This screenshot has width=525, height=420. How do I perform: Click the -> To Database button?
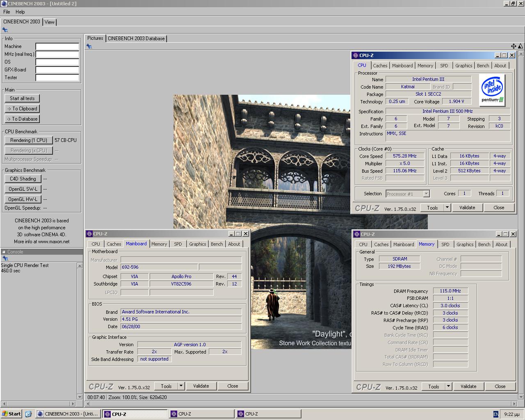(x=23, y=119)
